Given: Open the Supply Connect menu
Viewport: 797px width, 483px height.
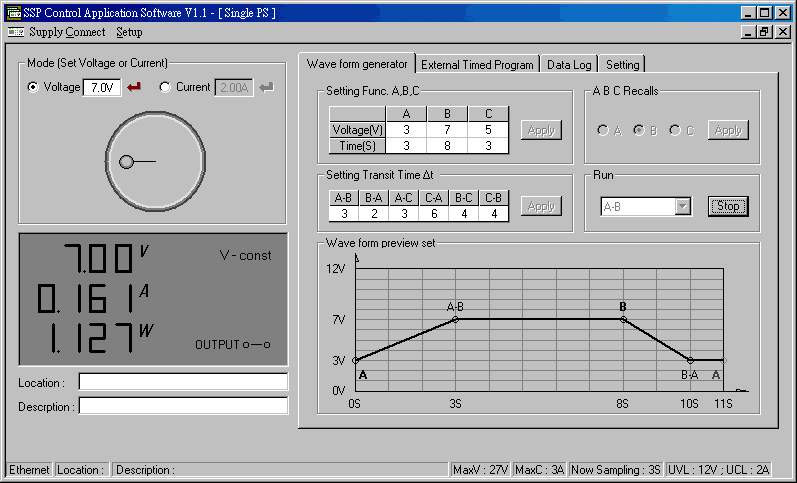Looking at the screenshot, I should point(67,32).
